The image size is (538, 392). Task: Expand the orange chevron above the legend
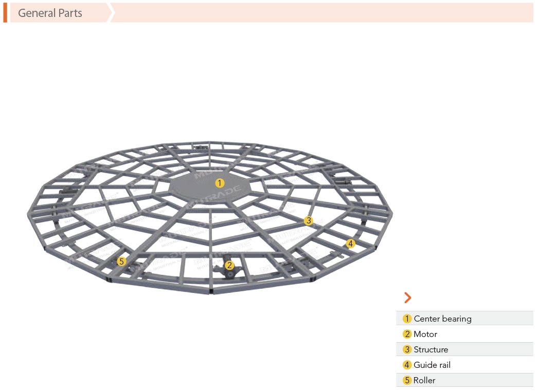[x=408, y=297]
